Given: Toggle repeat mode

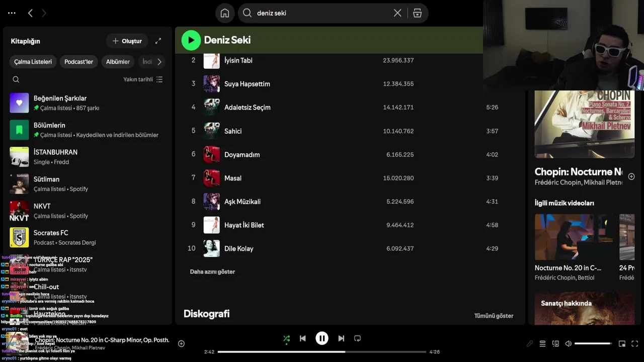Looking at the screenshot, I should (357, 339).
